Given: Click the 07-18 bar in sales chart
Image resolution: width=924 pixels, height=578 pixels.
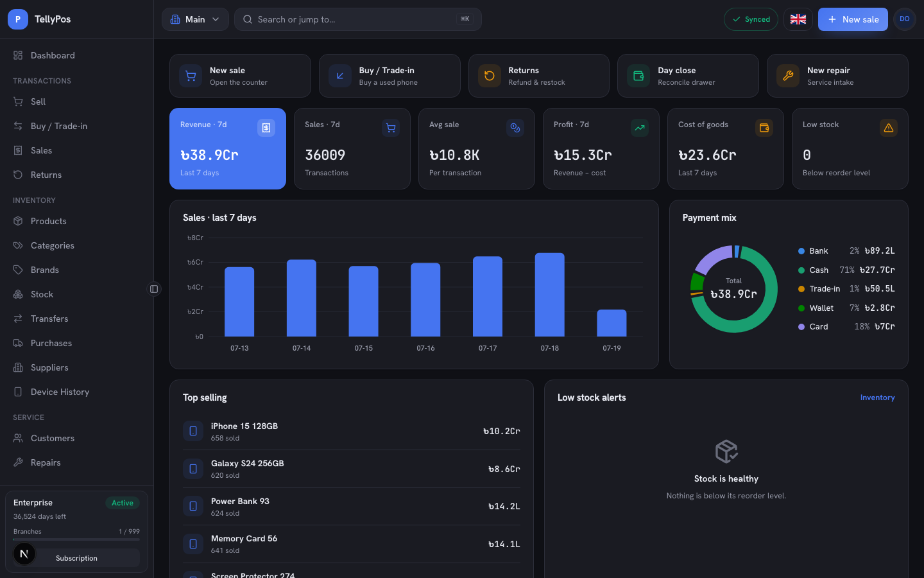Looking at the screenshot, I should 550,295.
